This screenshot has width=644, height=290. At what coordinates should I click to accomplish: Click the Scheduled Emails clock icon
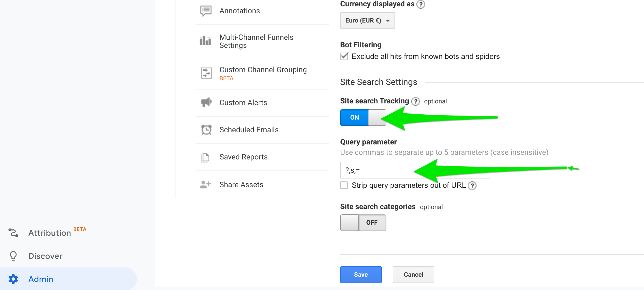pyautogui.click(x=206, y=130)
